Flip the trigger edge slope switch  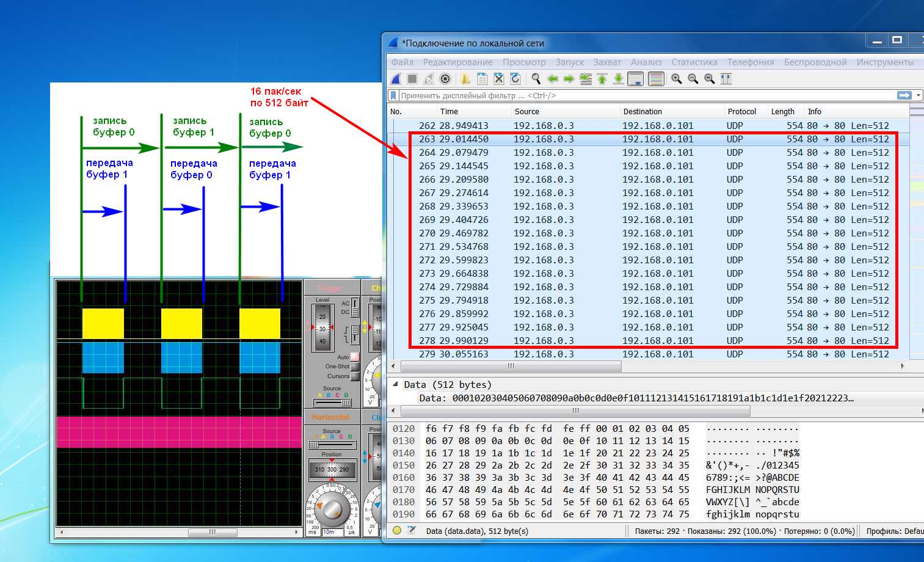click(355, 335)
